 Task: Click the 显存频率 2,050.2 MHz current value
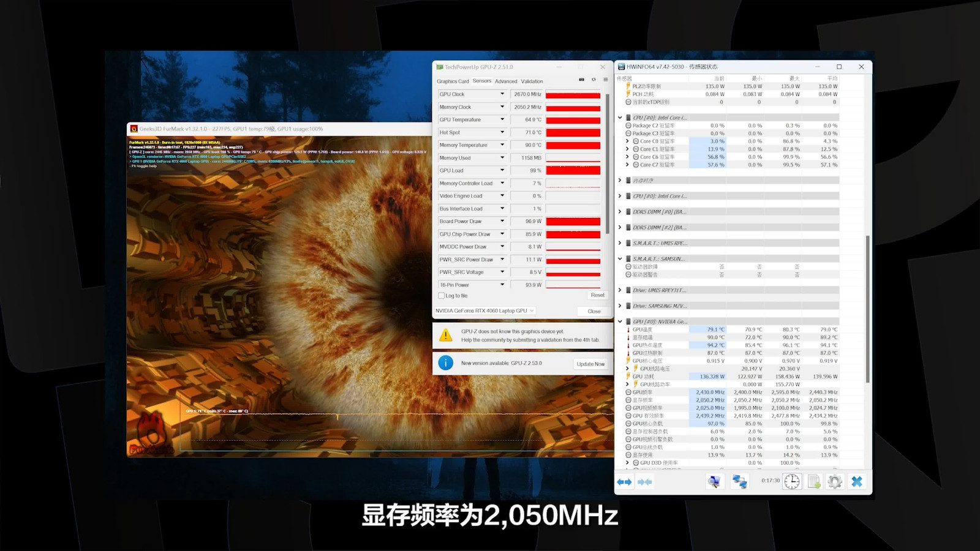(x=707, y=400)
